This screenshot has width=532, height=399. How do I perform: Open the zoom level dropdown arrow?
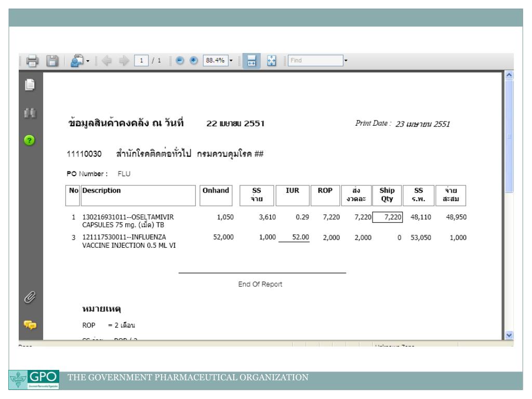[x=231, y=61]
